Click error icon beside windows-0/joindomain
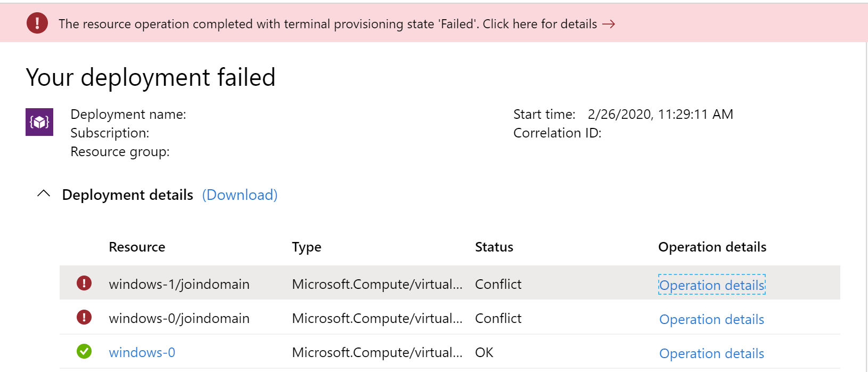The image size is (868, 372). click(x=84, y=318)
